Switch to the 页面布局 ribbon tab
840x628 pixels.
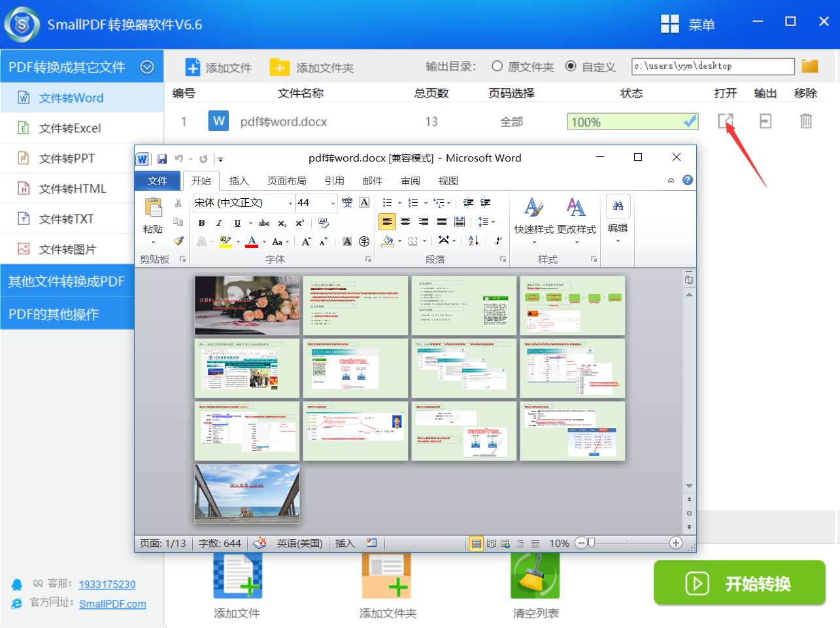[287, 181]
